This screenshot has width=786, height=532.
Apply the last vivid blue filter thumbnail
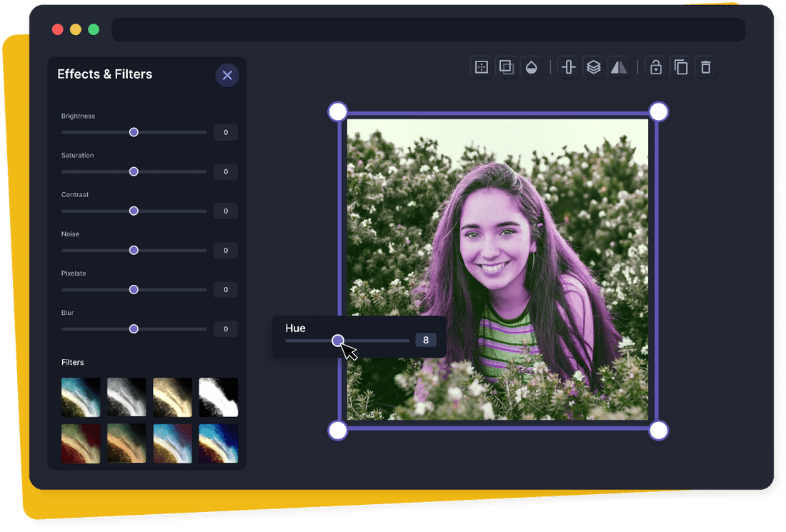point(219,443)
